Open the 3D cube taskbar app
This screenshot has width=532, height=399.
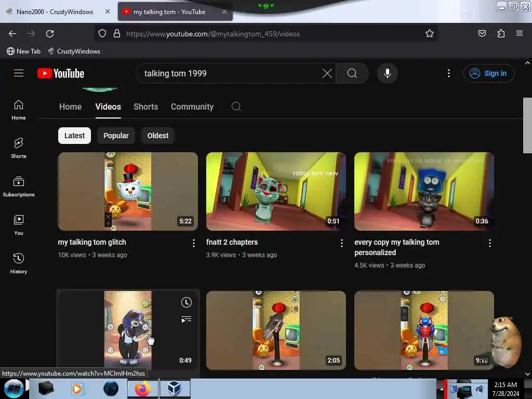tap(175, 389)
